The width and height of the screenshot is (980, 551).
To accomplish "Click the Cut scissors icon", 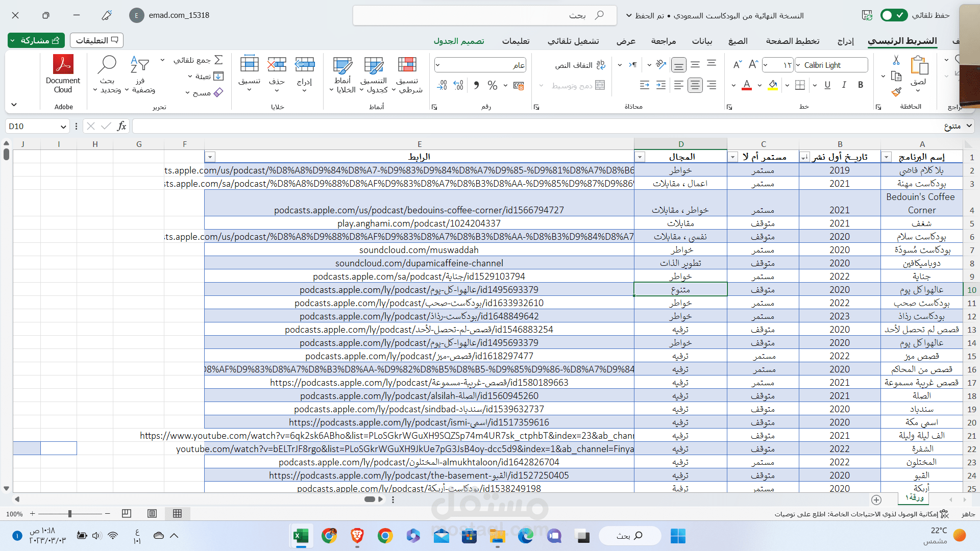I will [x=896, y=60].
